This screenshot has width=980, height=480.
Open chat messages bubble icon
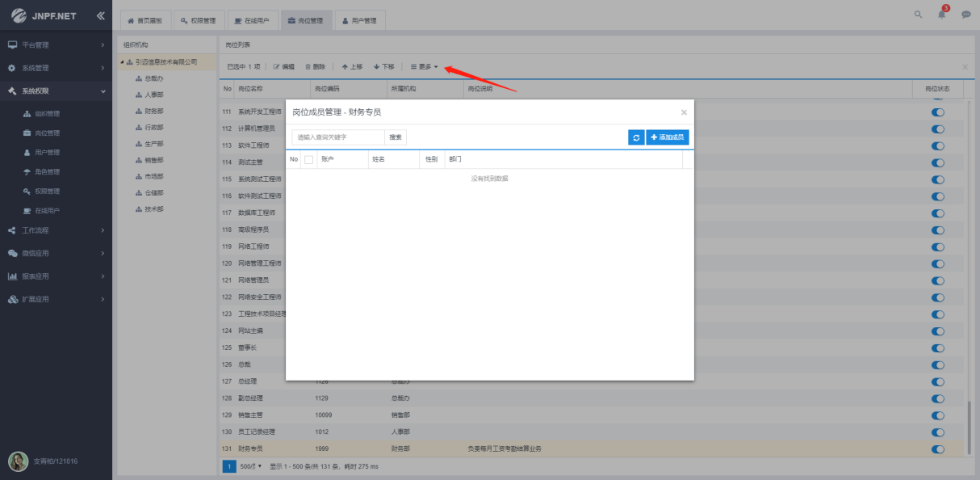tap(965, 15)
